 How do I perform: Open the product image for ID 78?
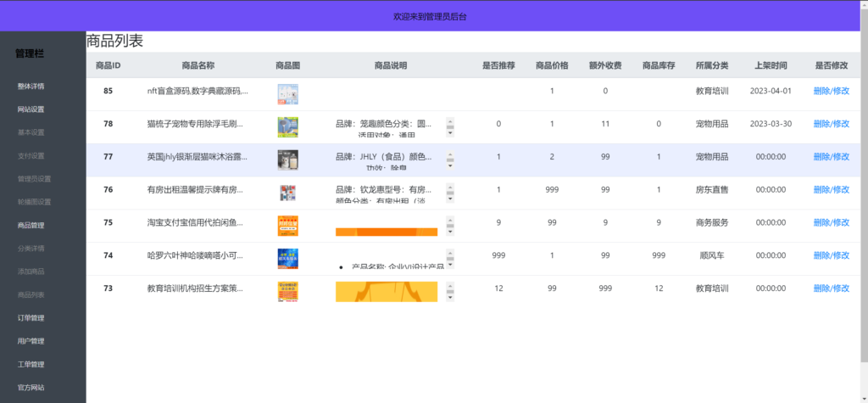287,126
